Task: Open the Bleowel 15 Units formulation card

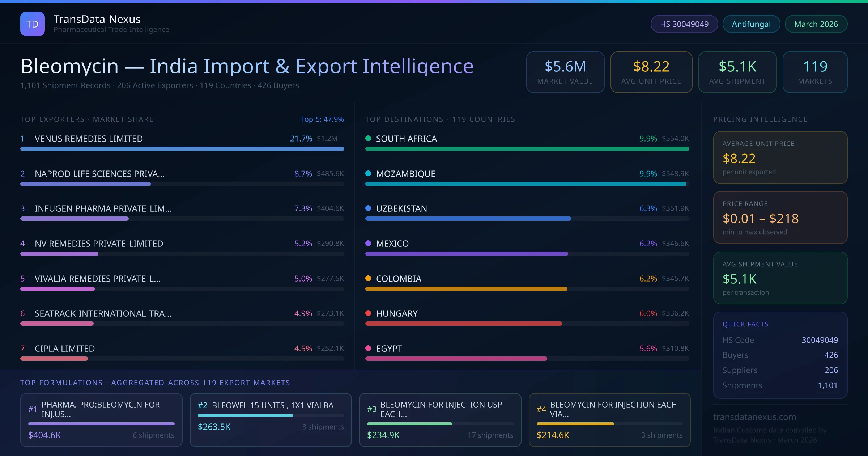Action: click(271, 419)
